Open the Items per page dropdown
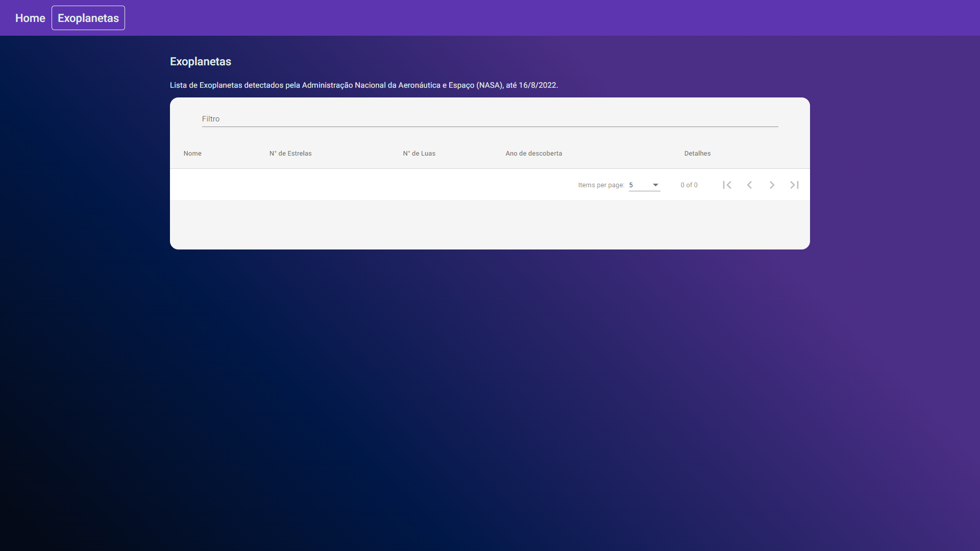 coord(644,185)
